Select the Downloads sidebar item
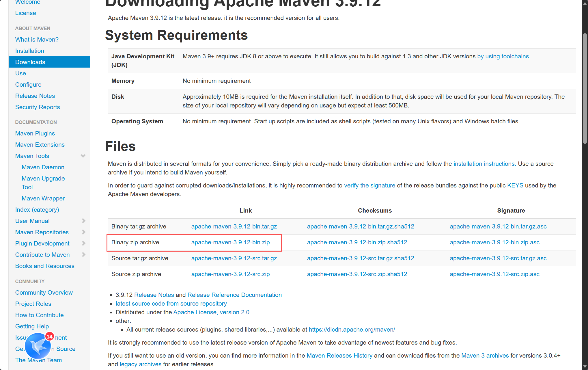The image size is (588, 370). (30, 62)
